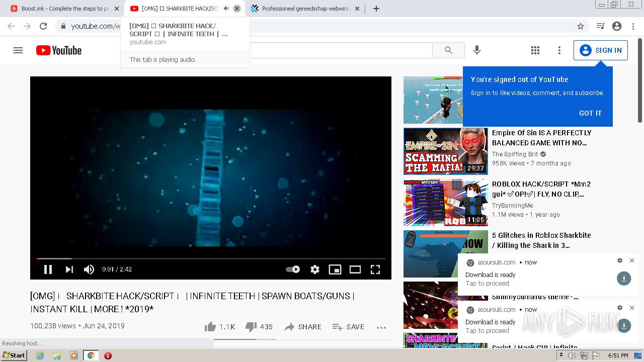Open File Explorer from taskbar
Image resolution: width=644 pixels, height=362 pixels.
(x=57, y=355)
